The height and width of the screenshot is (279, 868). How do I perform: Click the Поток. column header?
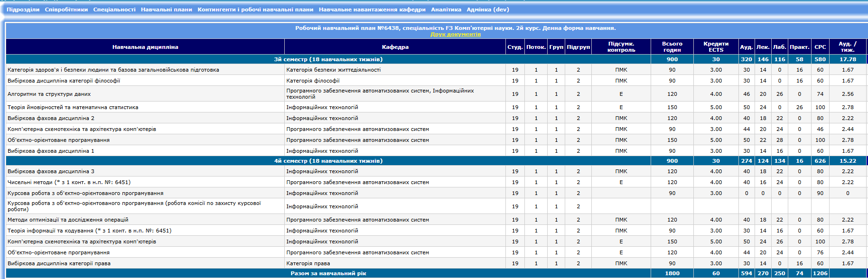(x=536, y=47)
